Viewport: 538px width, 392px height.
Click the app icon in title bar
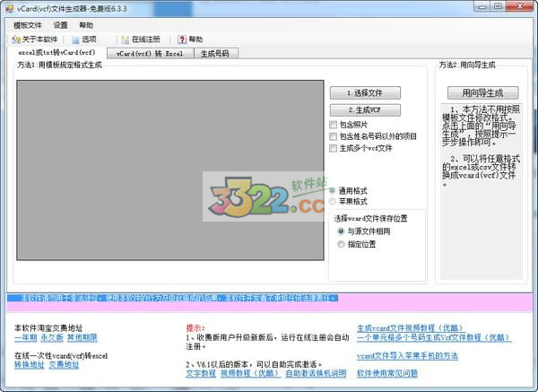10,8
